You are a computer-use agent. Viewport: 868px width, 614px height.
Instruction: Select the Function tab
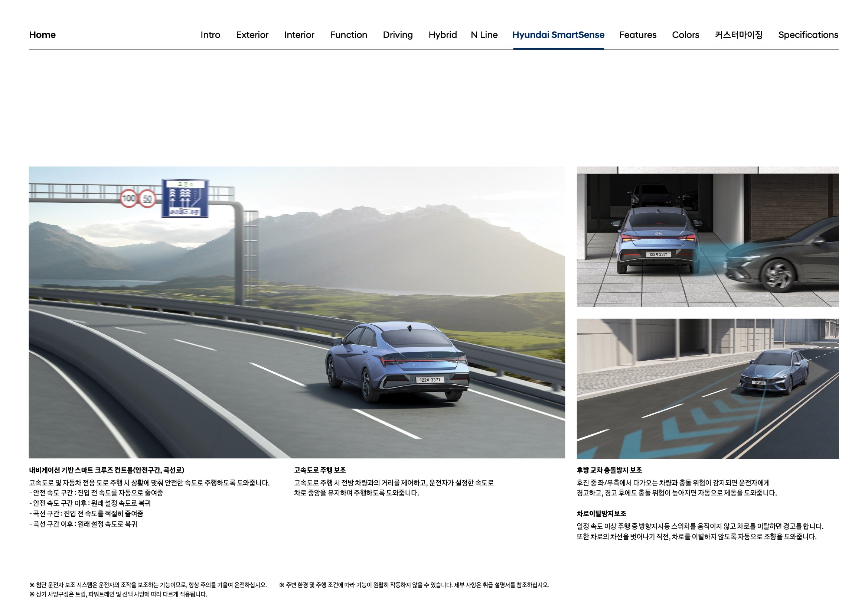pyautogui.click(x=348, y=35)
